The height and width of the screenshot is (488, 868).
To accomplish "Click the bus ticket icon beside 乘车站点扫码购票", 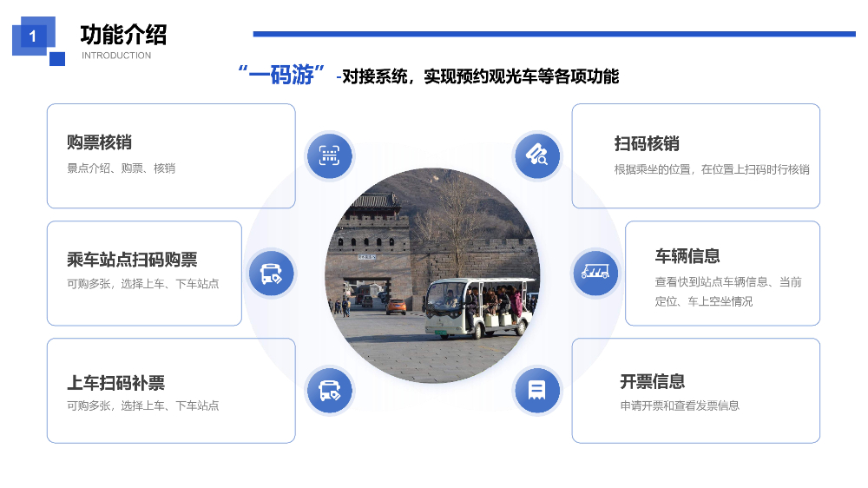I will pos(271,273).
